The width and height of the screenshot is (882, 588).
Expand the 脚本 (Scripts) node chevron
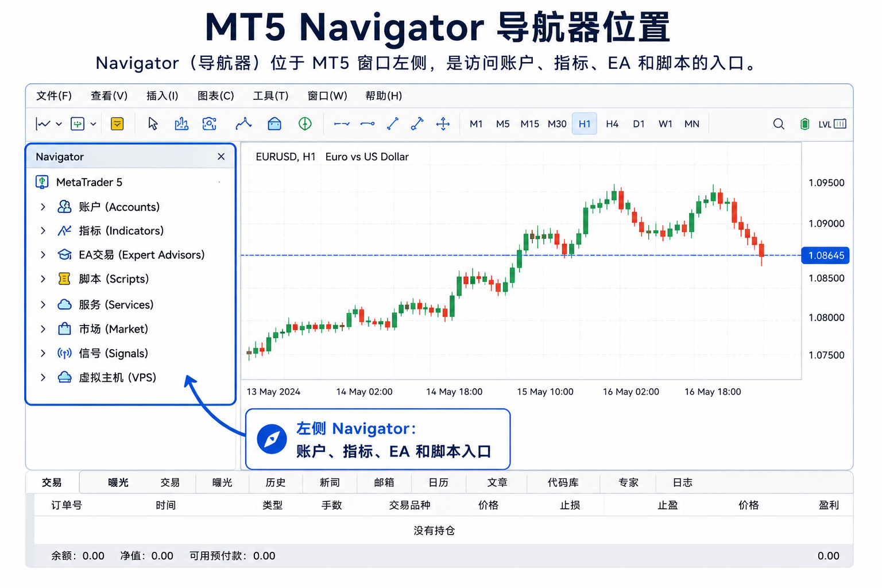[x=43, y=279]
